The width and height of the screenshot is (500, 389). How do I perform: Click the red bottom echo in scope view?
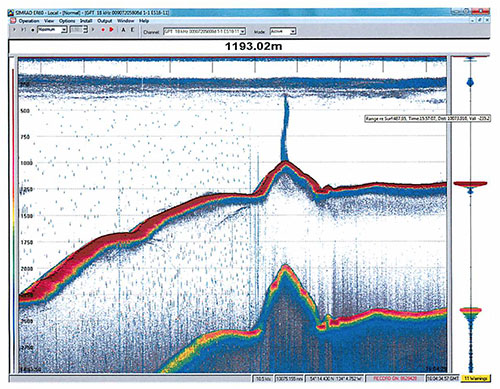(470, 183)
